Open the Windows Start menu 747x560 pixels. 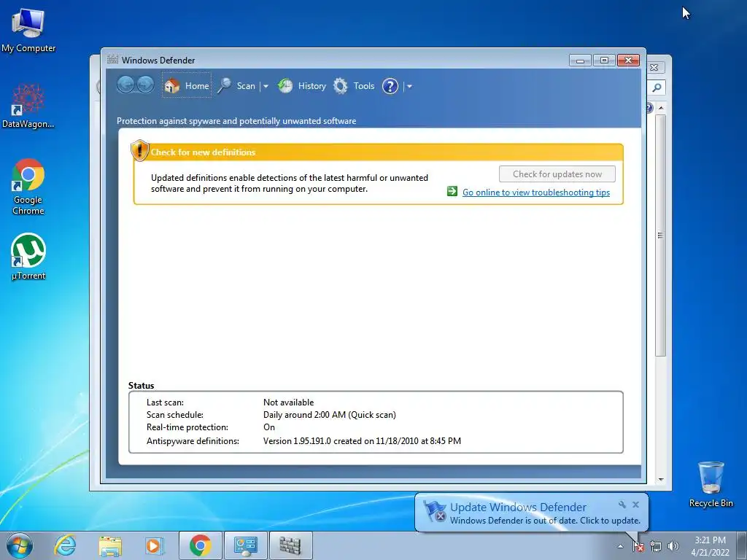point(20,545)
